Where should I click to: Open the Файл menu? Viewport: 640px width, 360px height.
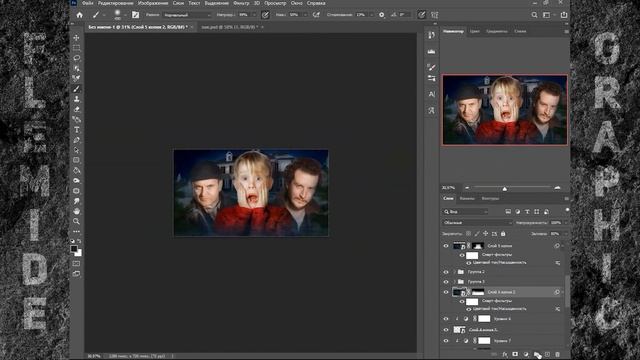(87, 3)
